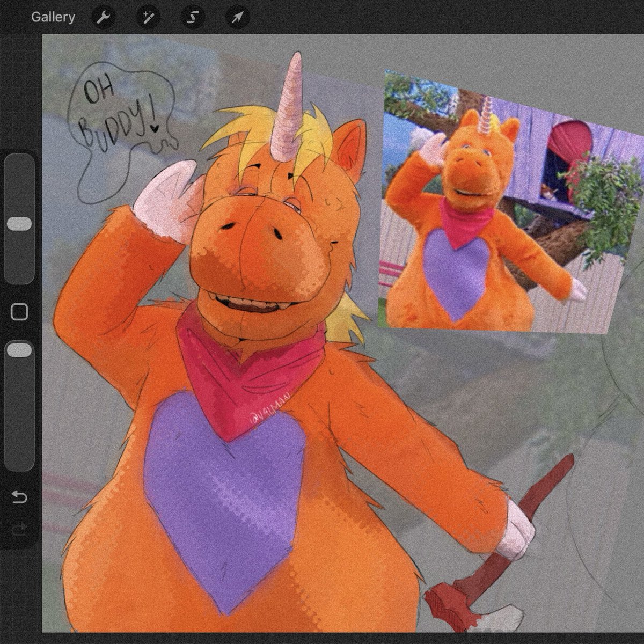The height and width of the screenshot is (644, 644).
Task: Select the reference photo of the unicorn costume
Action: coord(510,201)
